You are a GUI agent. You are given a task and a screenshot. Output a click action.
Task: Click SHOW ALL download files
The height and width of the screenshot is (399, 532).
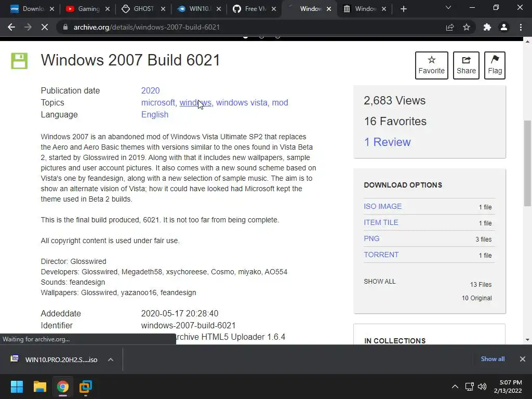380,282
